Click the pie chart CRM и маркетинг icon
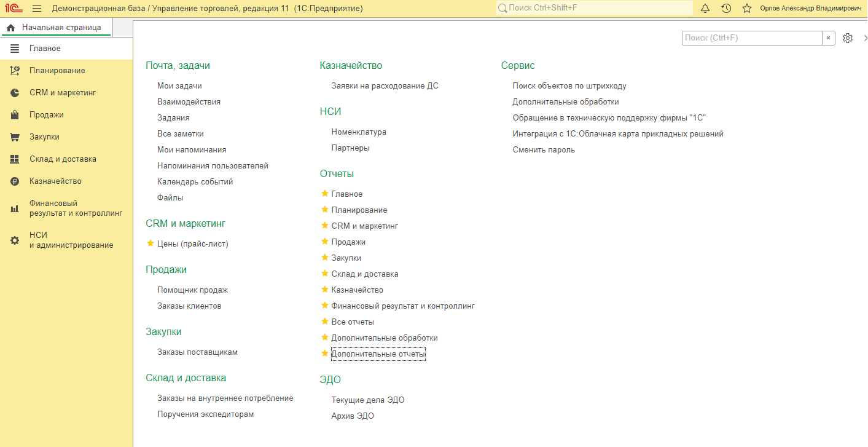 tap(15, 93)
